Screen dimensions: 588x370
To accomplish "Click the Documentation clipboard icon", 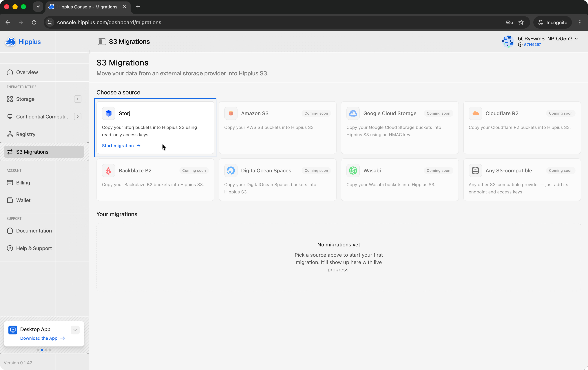I will [10, 231].
